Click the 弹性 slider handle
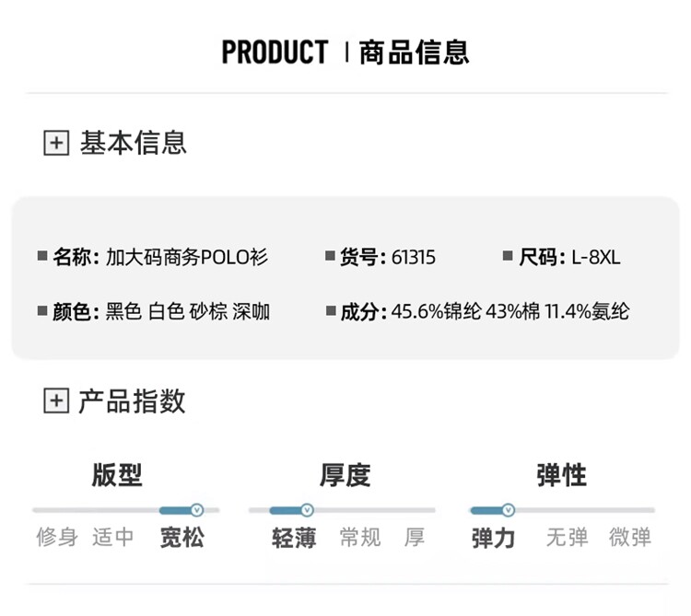Viewport: 691px width, 616px height. (x=508, y=510)
